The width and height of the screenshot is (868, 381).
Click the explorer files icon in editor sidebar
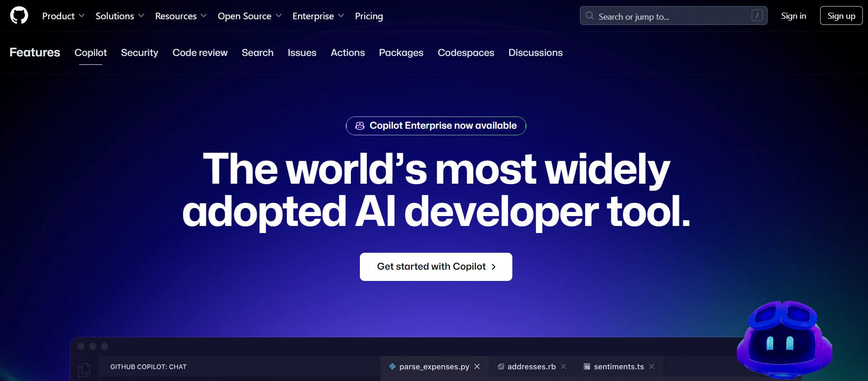84,370
